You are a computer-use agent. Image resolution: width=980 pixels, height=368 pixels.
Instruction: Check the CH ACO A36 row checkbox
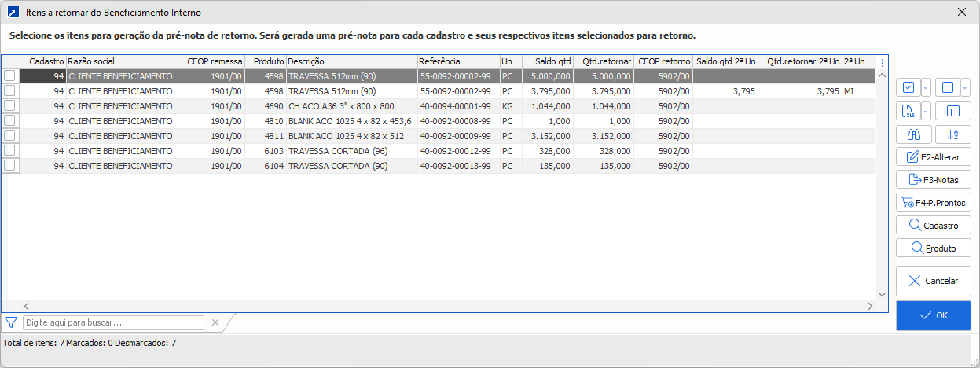pos(9,106)
